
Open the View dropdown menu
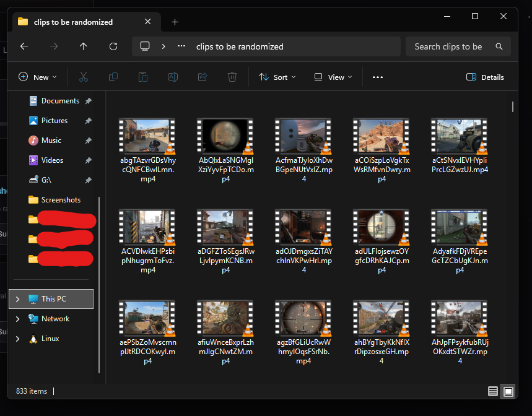[x=333, y=77]
